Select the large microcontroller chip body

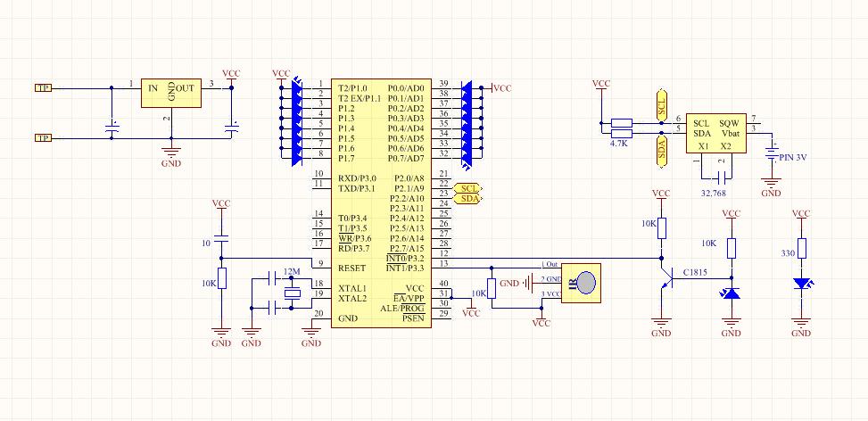pyautogui.click(x=382, y=203)
